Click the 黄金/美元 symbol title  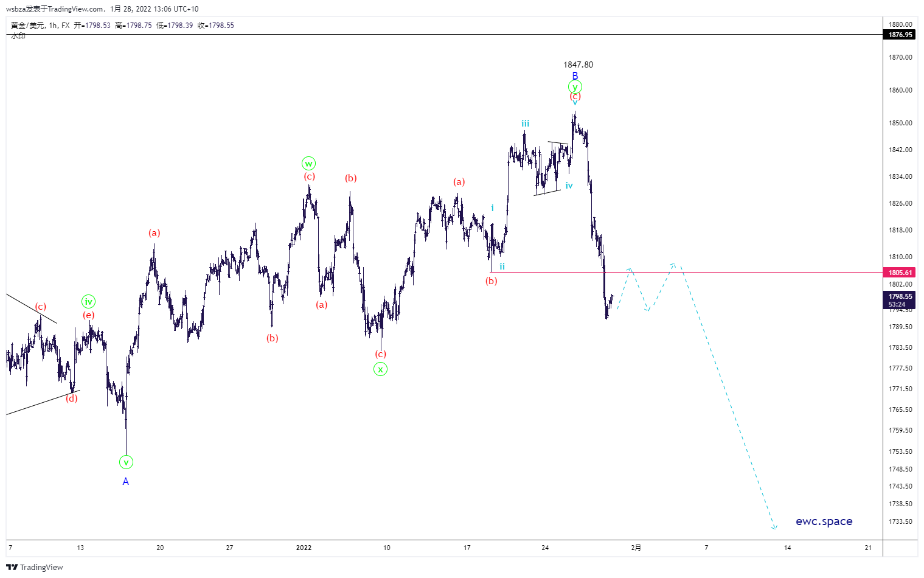click(28, 26)
